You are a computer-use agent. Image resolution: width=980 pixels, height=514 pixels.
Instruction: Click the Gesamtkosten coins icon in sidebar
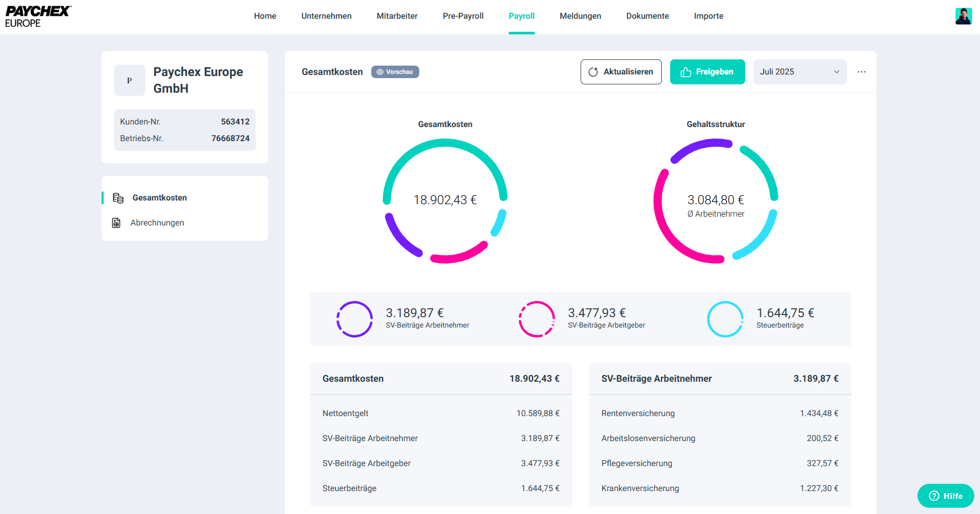coord(118,198)
